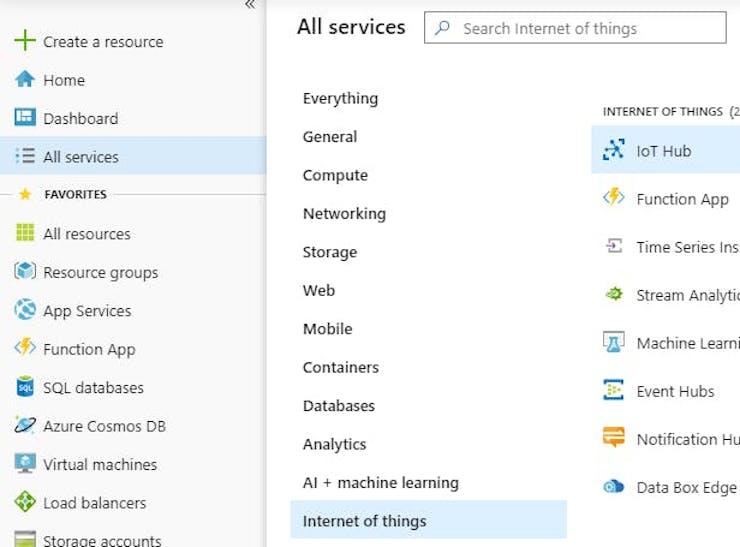Click the Azure Cosmos DB planet icon

(x=25, y=425)
